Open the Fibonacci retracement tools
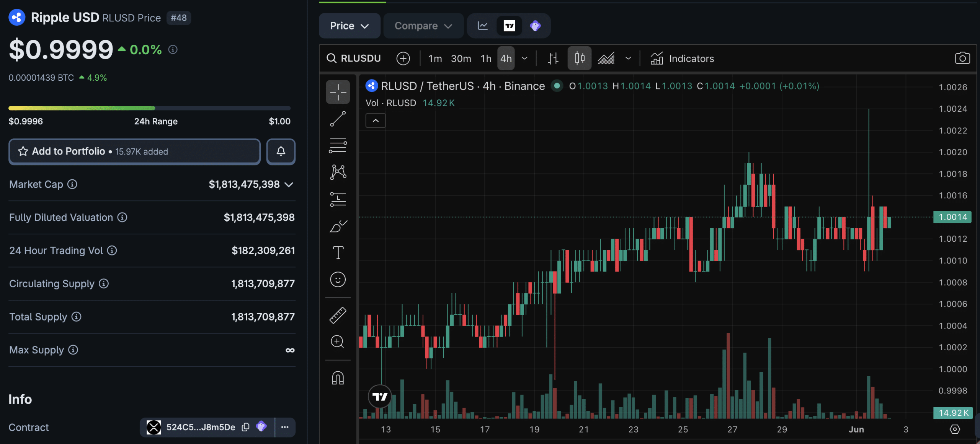980x444 pixels. 338,146
